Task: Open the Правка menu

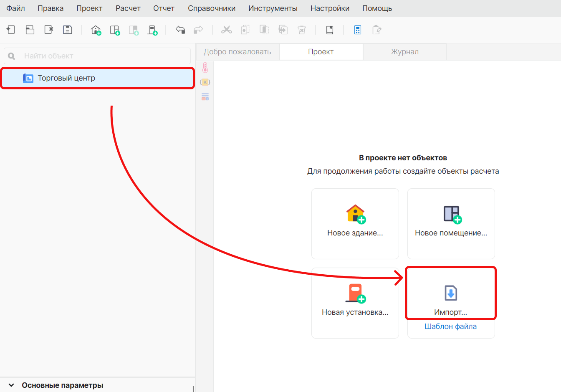Action: tap(51, 8)
